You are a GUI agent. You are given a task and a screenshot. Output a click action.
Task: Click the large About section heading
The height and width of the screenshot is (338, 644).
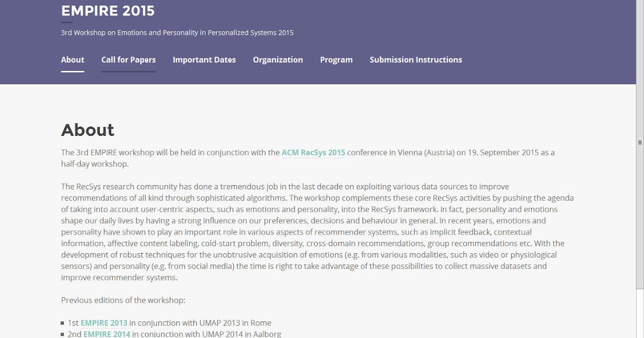click(87, 130)
